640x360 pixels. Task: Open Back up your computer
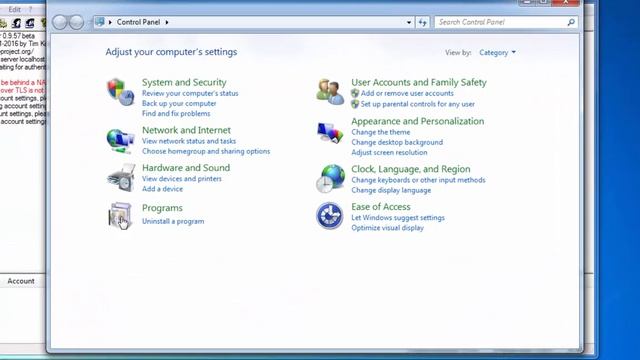pyautogui.click(x=179, y=103)
